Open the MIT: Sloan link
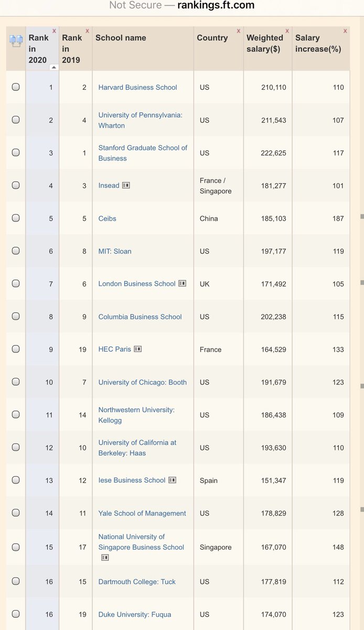Viewport: 364px width, 630px height. (115, 251)
